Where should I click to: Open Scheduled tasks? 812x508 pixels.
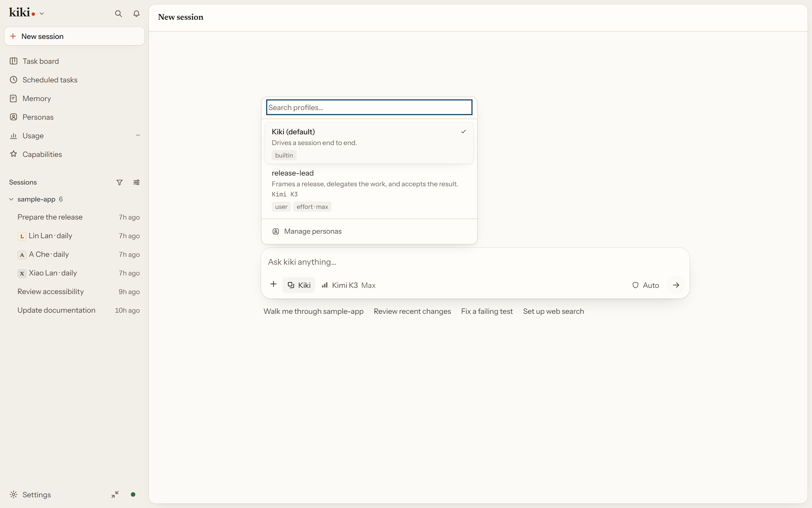coord(74,80)
